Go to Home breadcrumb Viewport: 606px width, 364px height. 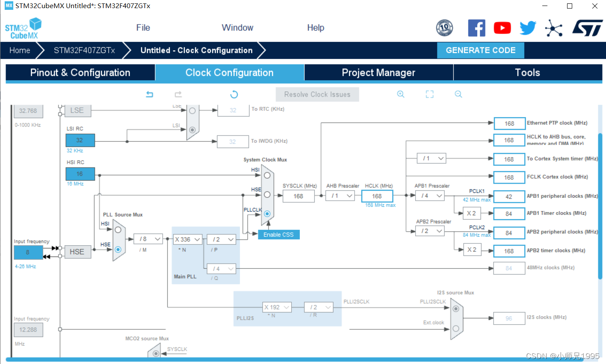[x=20, y=50]
